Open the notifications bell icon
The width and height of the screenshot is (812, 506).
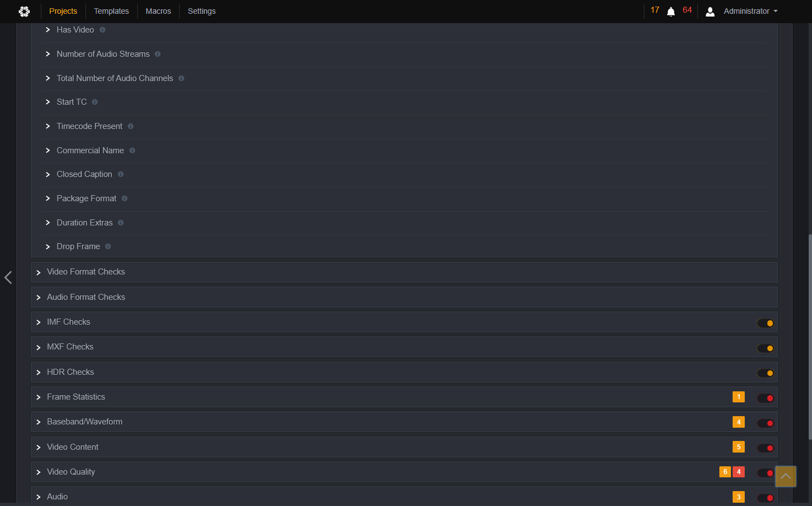tap(671, 12)
